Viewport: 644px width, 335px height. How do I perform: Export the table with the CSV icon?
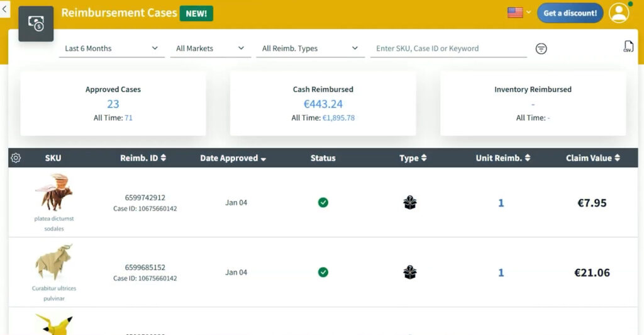(628, 47)
